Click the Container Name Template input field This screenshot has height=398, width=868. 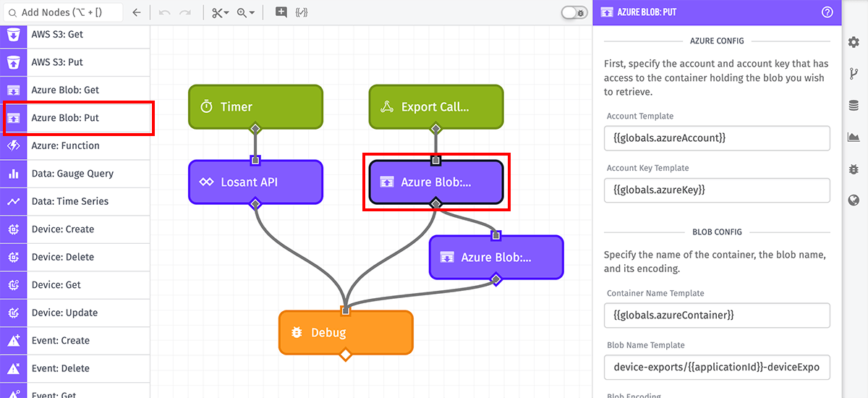(717, 315)
